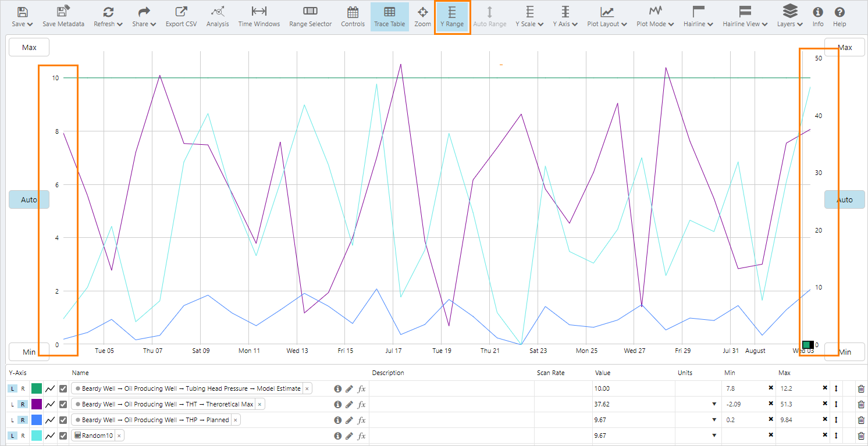Expand the Plot Layout dropdown

tap(607, 17)
